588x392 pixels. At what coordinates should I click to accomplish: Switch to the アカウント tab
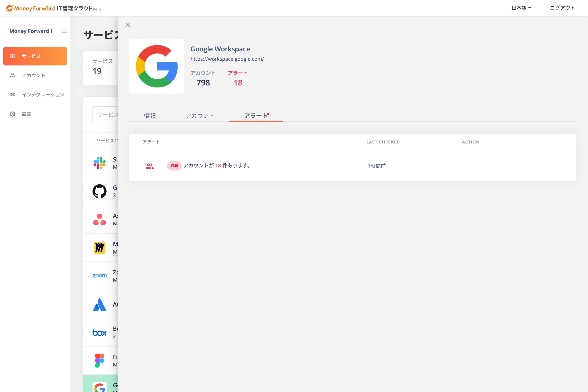(200, 115)
